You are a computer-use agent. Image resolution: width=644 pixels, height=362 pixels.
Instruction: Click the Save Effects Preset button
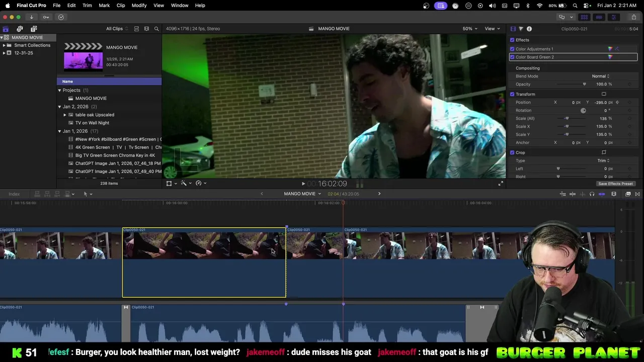point(615,184)
